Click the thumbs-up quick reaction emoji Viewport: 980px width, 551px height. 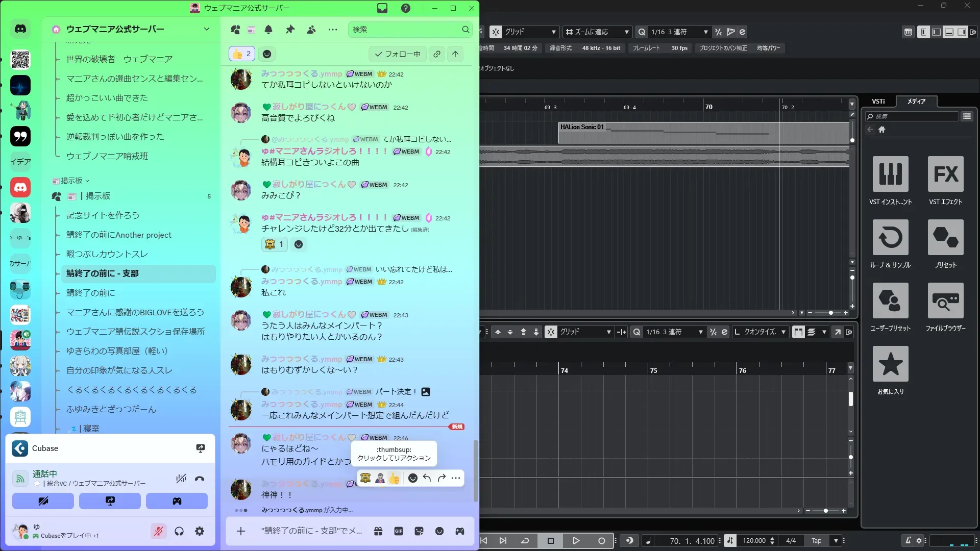click(x=394, y=478)
